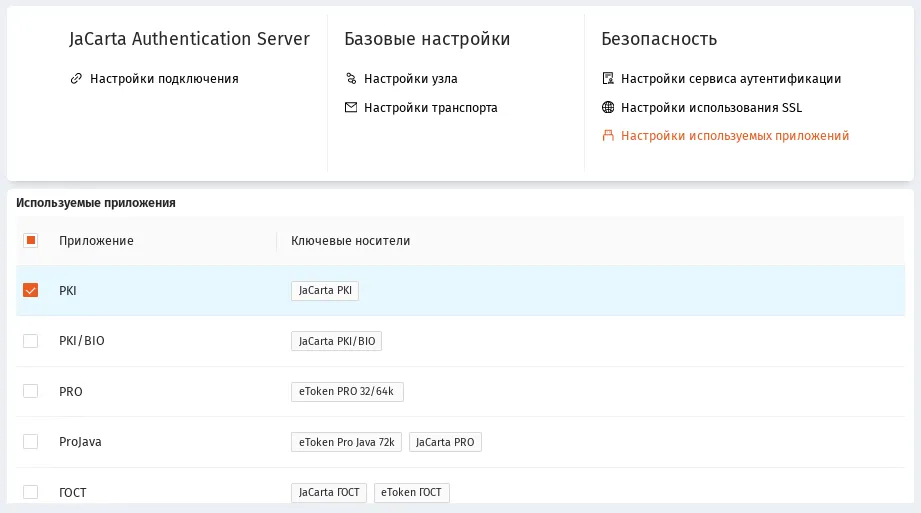Click the JaCarta ГОСТ media tag
921x513 pixels.
tap(329, 492)
